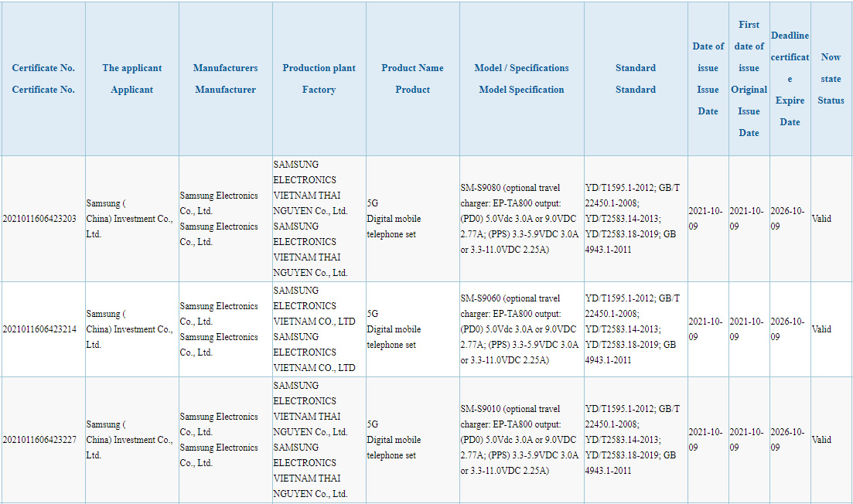The width and height of the screenshot is (853, 504).
Task: Select certificate number 2021011606423227
Action: 39,439
